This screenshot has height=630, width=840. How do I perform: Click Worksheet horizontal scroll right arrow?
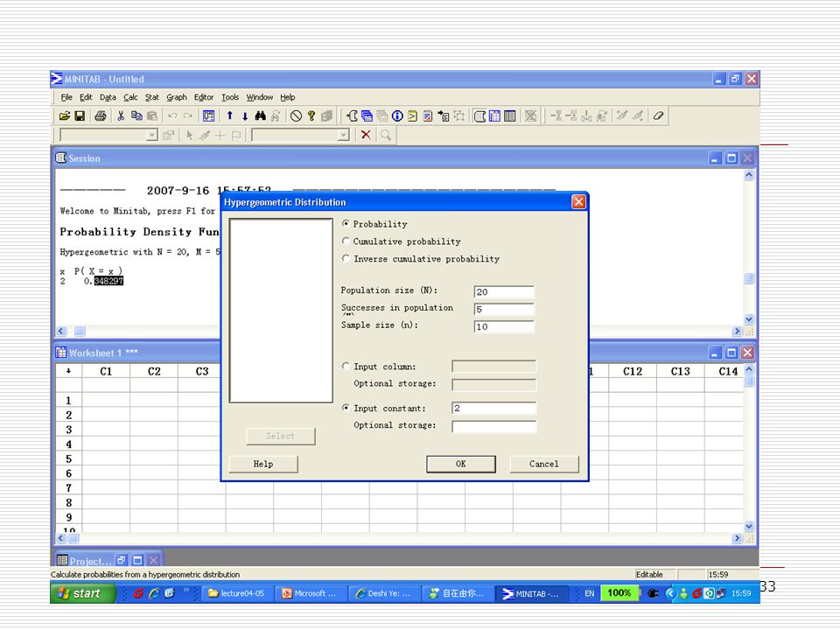coord(737,538)
